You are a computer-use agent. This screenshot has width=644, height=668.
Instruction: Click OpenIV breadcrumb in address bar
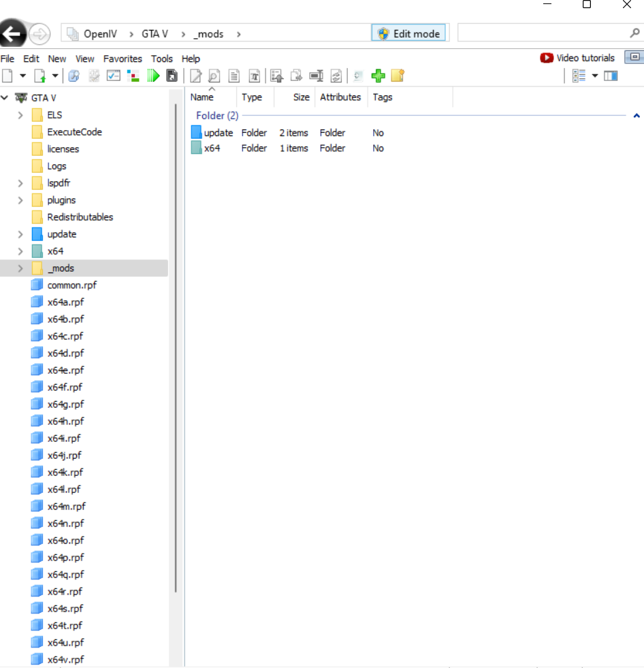tap(100, 33)
